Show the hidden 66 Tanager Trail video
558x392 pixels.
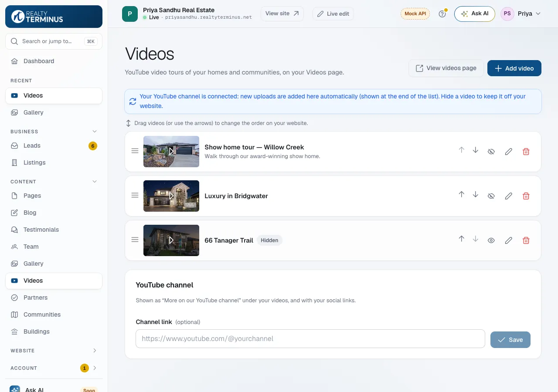pos(491,240)
